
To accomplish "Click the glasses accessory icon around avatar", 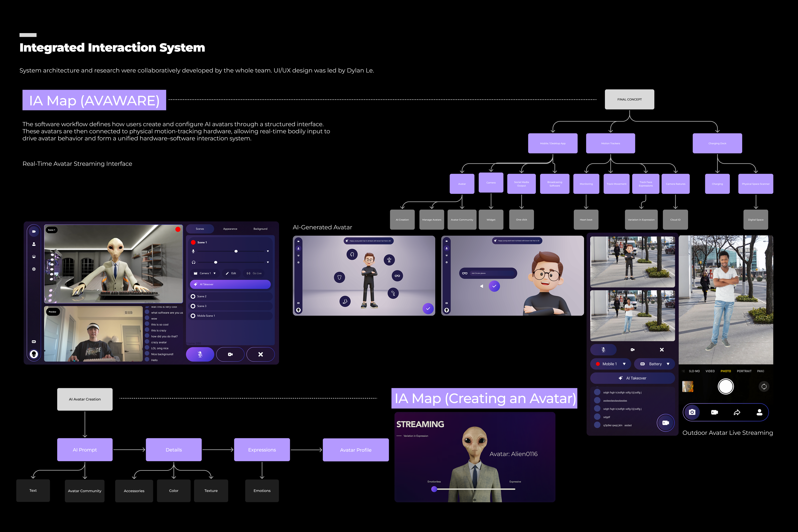I will pos(397,276).
